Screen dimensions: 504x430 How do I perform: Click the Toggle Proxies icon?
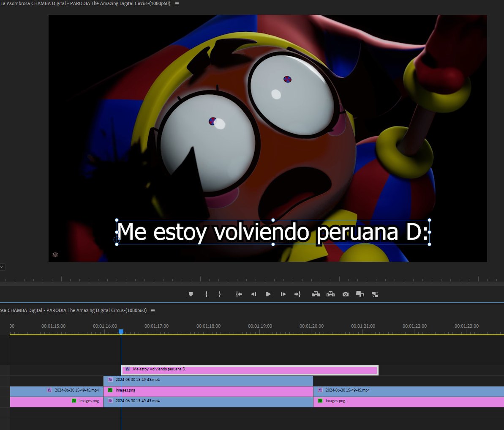tap(375, 294)
